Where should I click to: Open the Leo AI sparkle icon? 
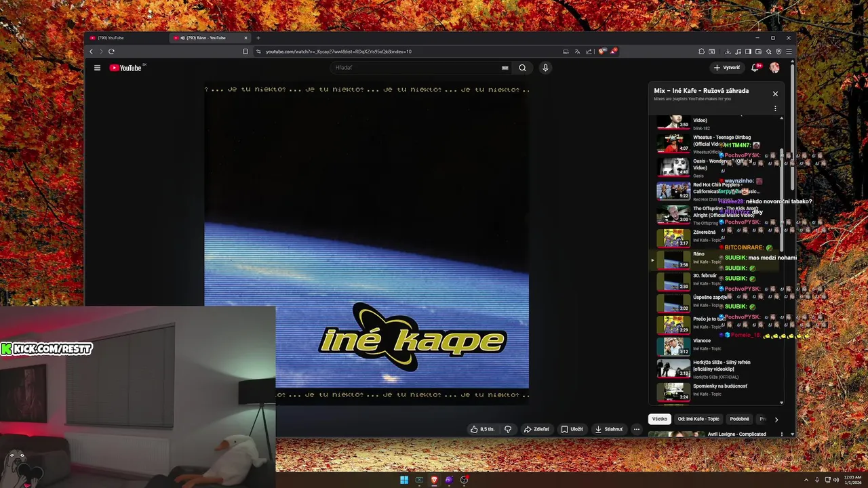tap(768, 52)
